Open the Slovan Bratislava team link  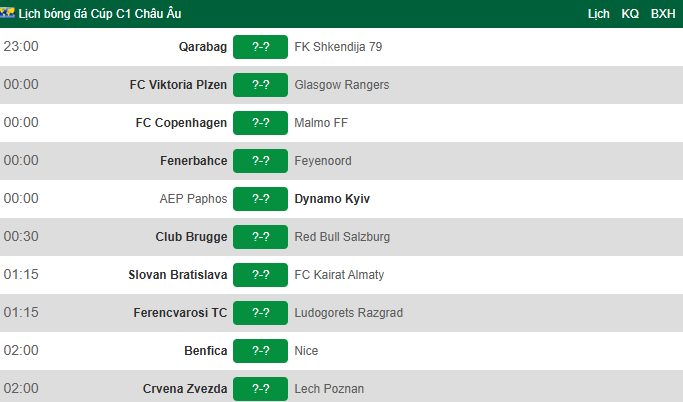point(178,275)
